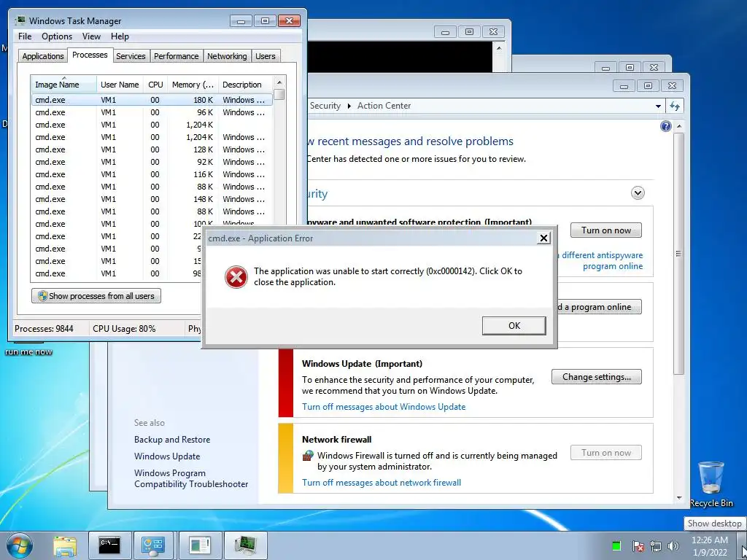This screenshot has height=560, width=747.
Task: Open the File menu in Task Manager
Action: [x=25, y=36]
